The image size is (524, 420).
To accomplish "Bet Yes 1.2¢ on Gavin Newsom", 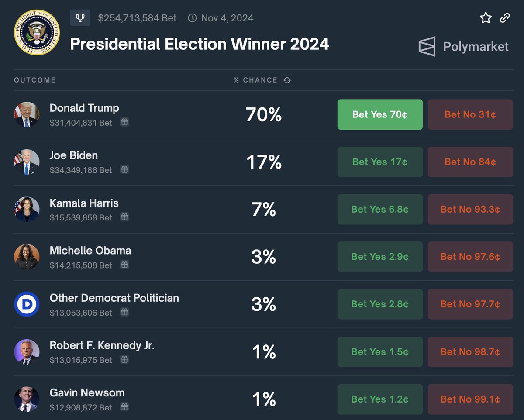I will click(380, 399).
